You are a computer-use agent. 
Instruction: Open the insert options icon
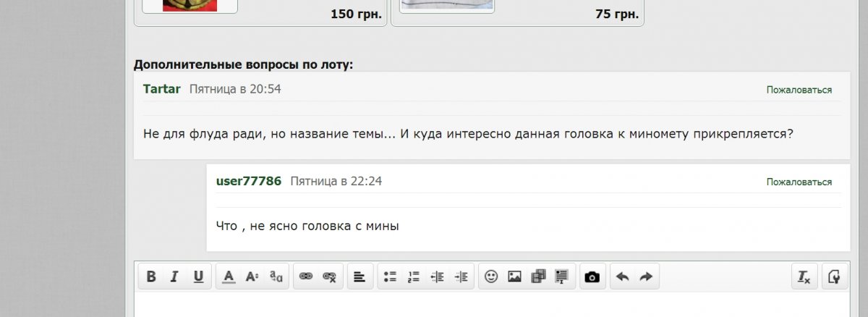pos(561,276)
